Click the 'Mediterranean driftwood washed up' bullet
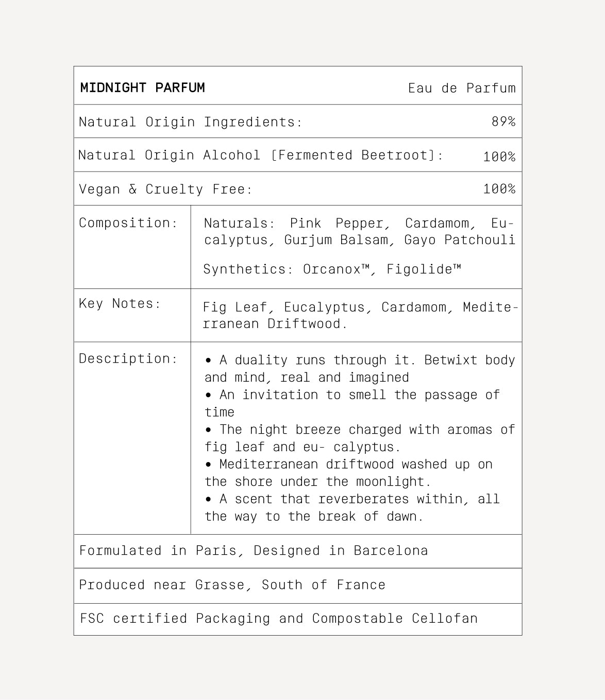This screenshot has height=700, width=605. (348, 473)
